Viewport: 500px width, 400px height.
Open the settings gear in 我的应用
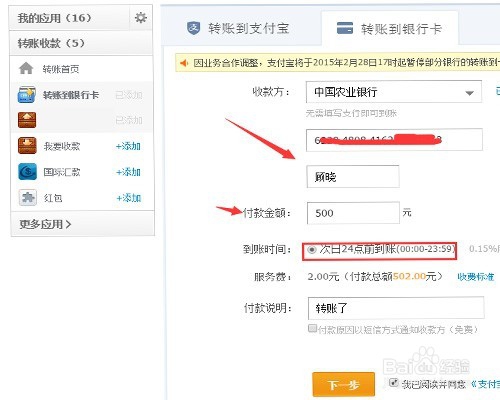point(141,17)
